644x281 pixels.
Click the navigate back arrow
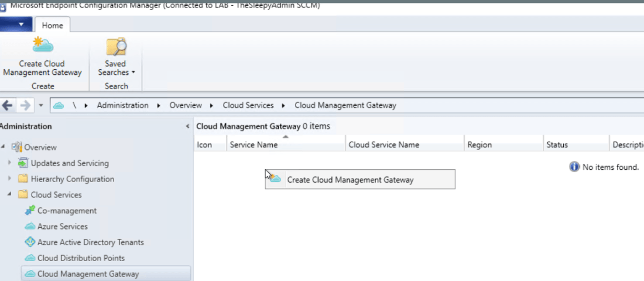pos(8,105)
